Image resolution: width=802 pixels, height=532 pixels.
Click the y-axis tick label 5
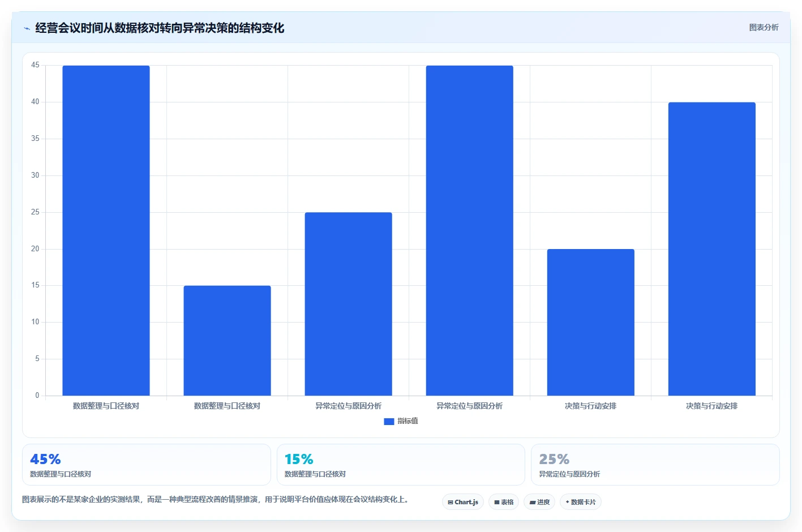[37, 359]
